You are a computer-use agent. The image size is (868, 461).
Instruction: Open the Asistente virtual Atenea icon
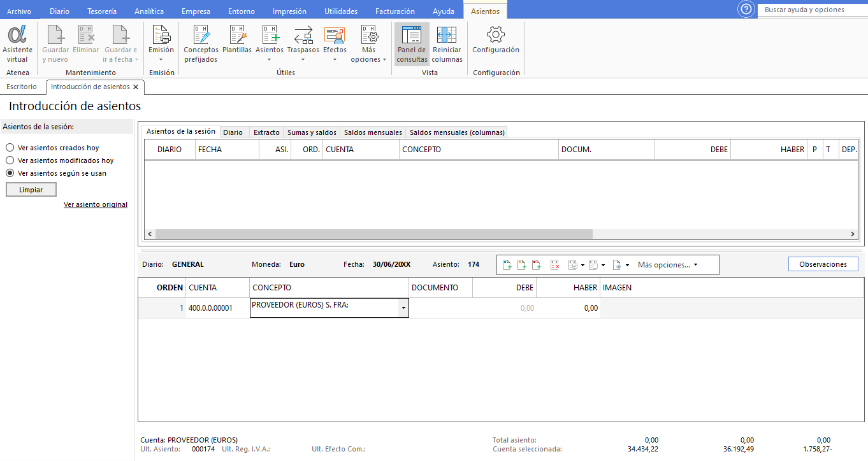pyautogui.click(x=17, y=43)
